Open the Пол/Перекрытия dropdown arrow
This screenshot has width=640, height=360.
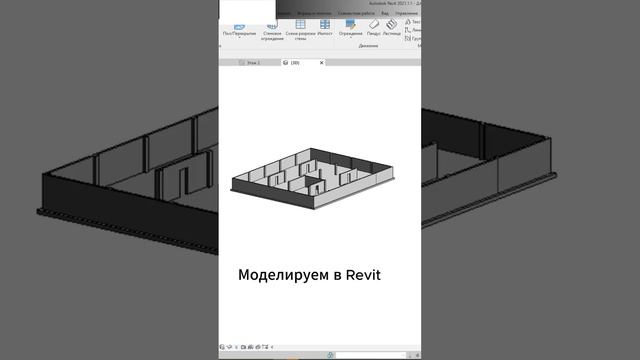(239, 38)
